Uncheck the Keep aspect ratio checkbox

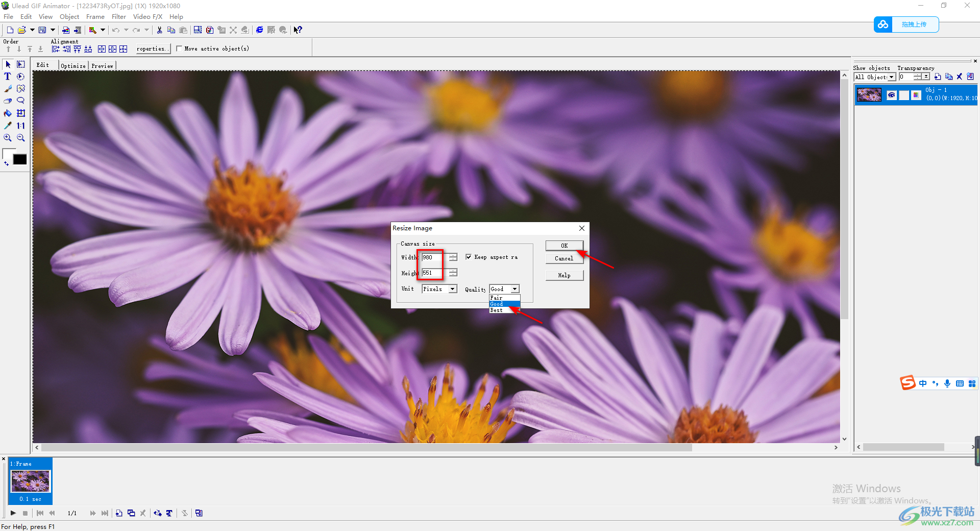[469, 257]
